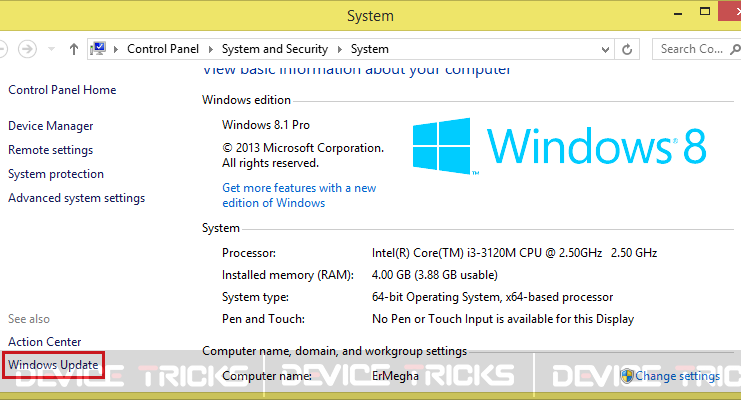
Task: Minimize the System window
Action: tap(678, 12)
